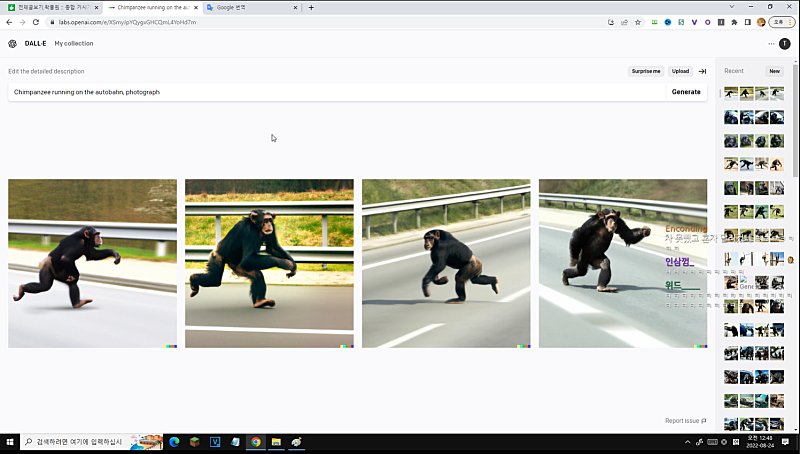The width and height of the screenshot is (800, 454).
Task: Click the Surprise me button
Action: pos(646,71)
